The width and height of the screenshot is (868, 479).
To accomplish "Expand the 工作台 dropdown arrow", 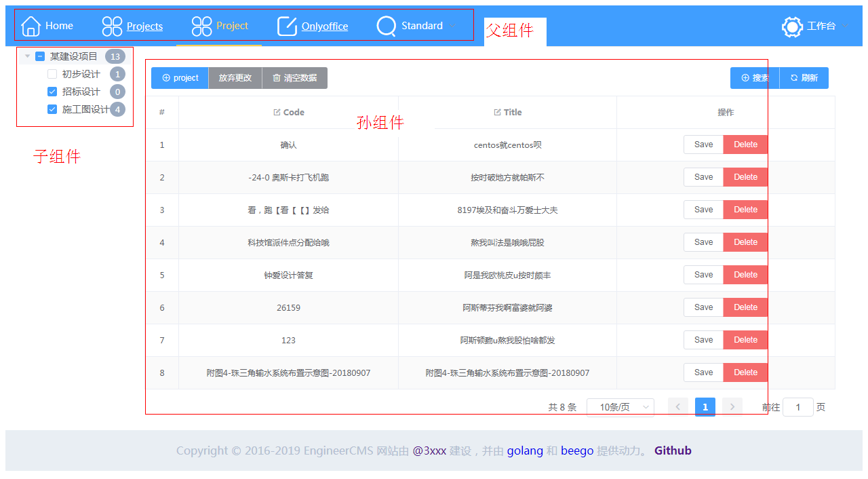I will click(844, 26).
